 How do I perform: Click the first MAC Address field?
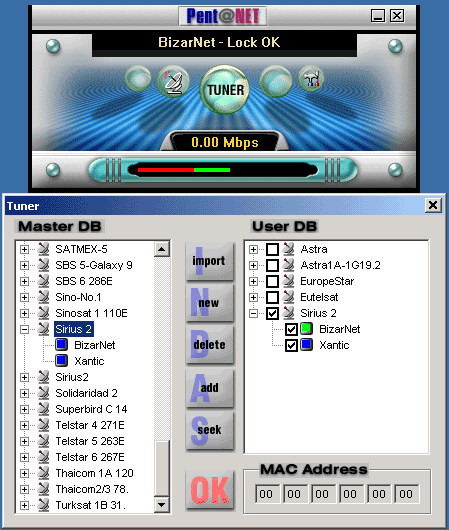(x=267, y=494)
